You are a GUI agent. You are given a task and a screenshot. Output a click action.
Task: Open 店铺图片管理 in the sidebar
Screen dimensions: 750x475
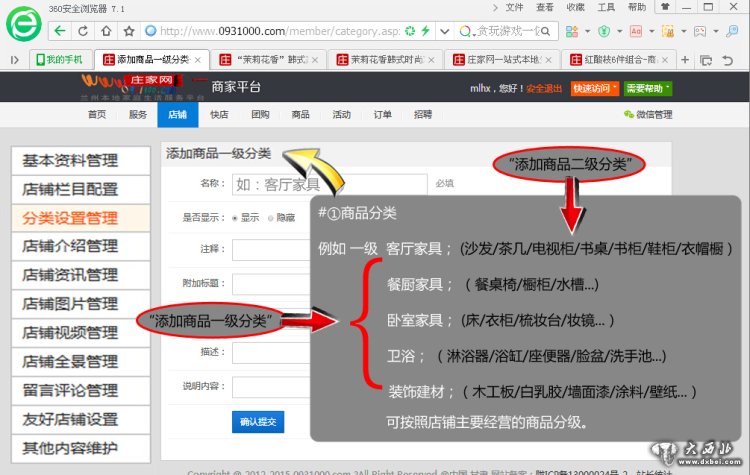point(70,304)
